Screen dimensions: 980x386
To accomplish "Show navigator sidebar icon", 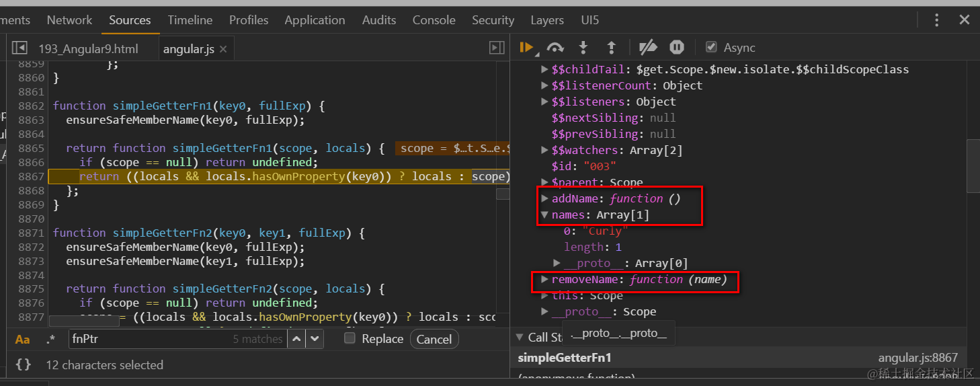I will tap(19, 48).
